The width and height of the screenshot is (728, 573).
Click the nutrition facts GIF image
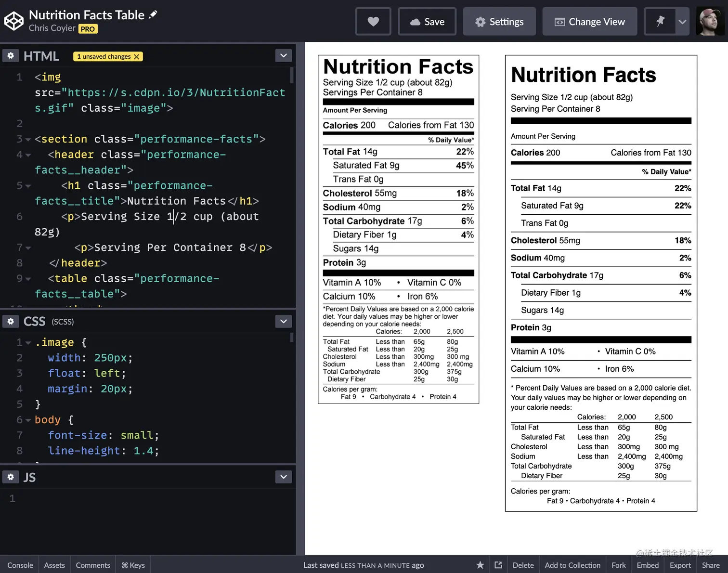(398, 229)
